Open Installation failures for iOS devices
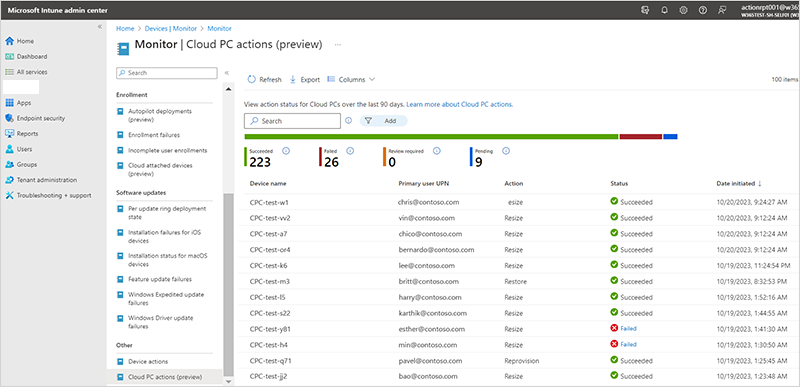Screen dimensions: 800x387 [x=164, y=237]
